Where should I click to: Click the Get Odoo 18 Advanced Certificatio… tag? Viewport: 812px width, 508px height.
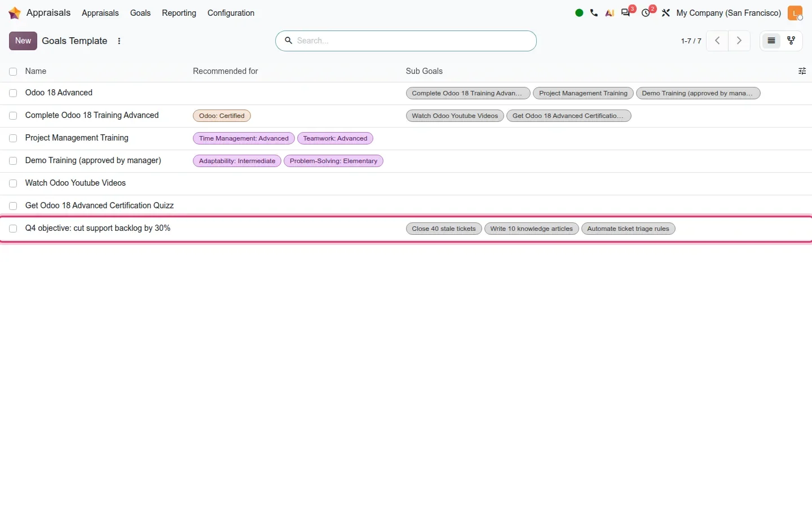(x=568, y=116)
